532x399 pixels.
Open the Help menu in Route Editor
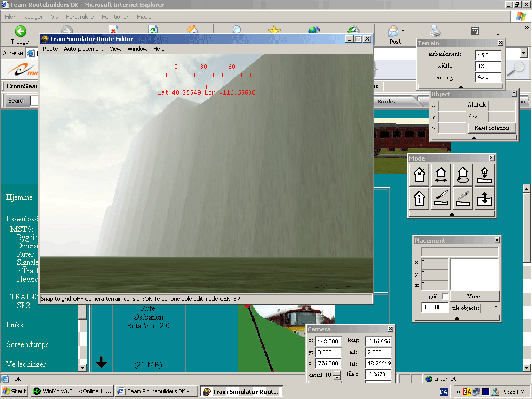[x=159, y=49]
